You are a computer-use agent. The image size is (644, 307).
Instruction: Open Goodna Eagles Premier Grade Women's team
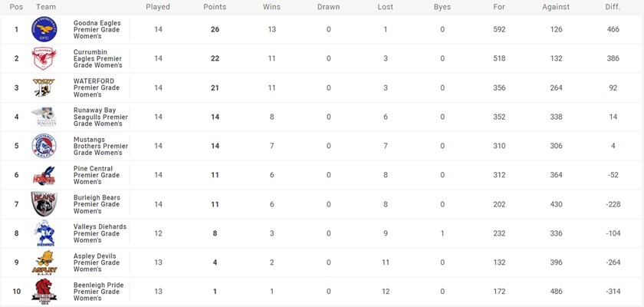[x=98, y=30]
